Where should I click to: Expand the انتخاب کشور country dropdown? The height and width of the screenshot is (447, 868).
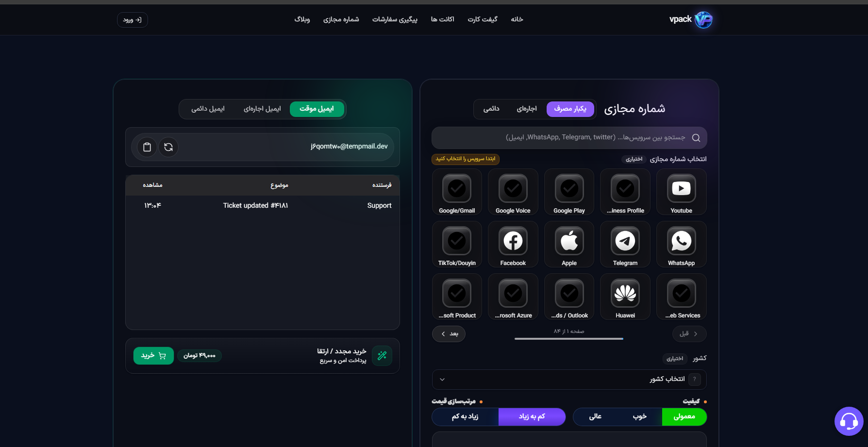(x=569, y=380)
